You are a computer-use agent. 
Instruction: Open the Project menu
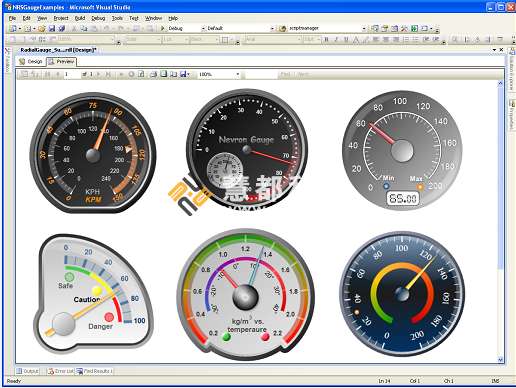(61, 18)
